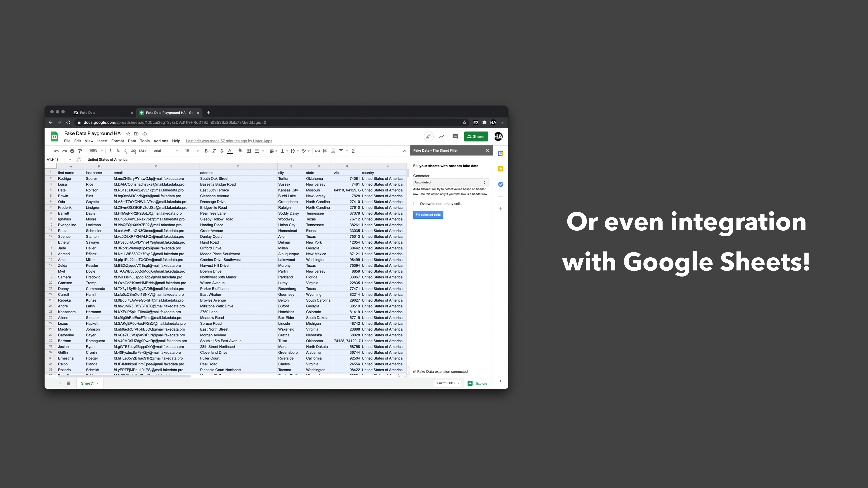This screenshot has width=868, height=488.
Task: Select the paint format tool
Action: click(x=80, y=151)
